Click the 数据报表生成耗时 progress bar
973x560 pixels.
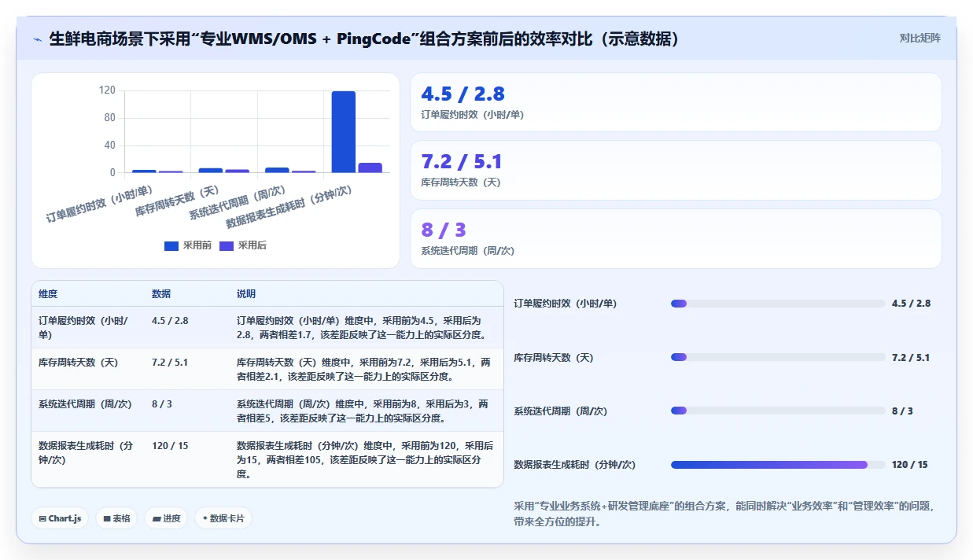point(778,465)
